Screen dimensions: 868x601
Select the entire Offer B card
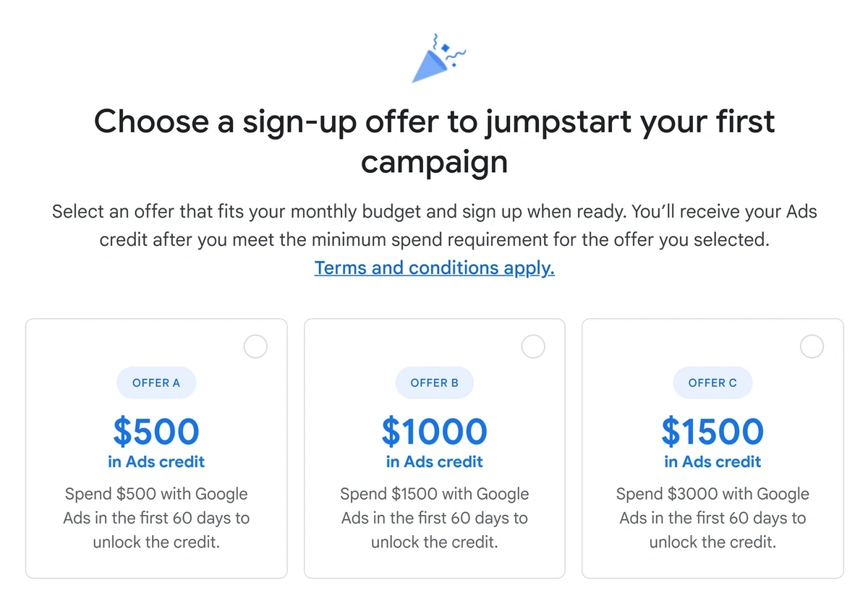pos(435,448)
